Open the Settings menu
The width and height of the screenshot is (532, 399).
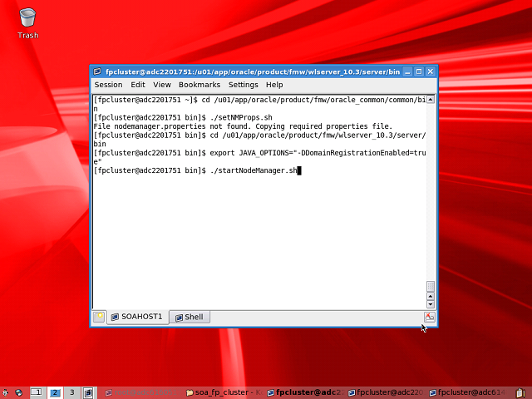coord(243,85)
